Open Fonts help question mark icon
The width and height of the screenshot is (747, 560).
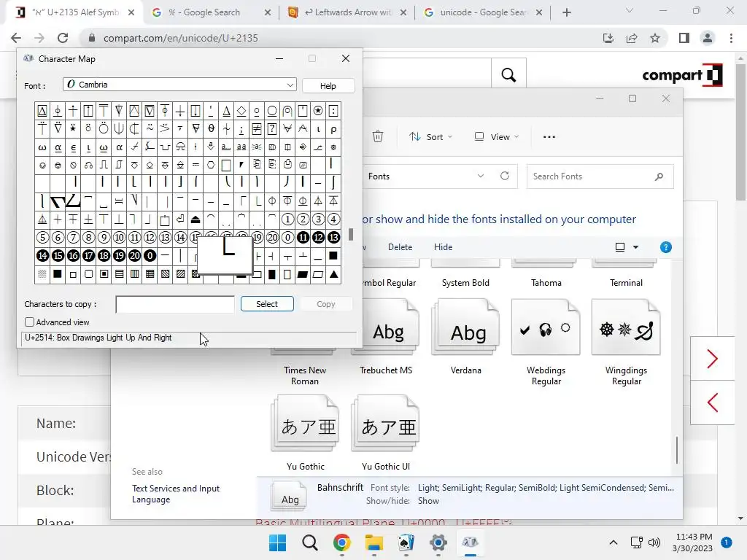665,247
